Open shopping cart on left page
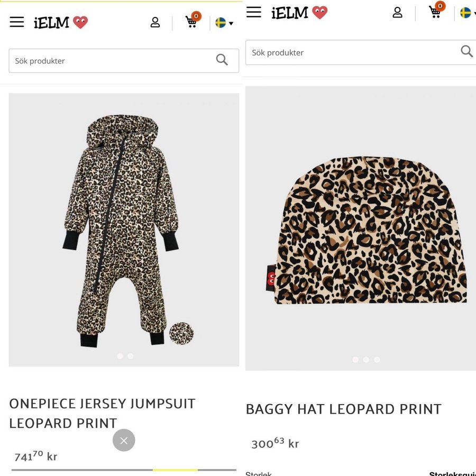Screen dimensions: 476x476 [191, 22]
